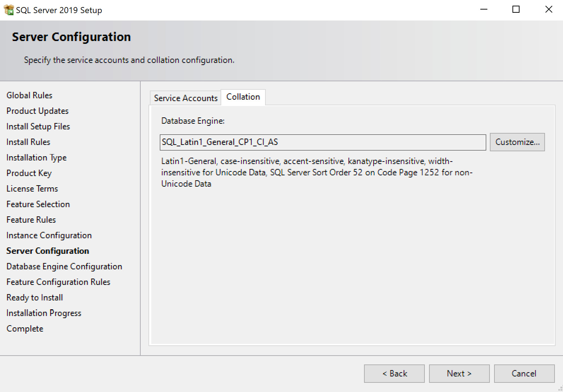Click the bold Server Configuration step
The height and width of the screenshot is (392, 563).
click(x=48, y=251)
